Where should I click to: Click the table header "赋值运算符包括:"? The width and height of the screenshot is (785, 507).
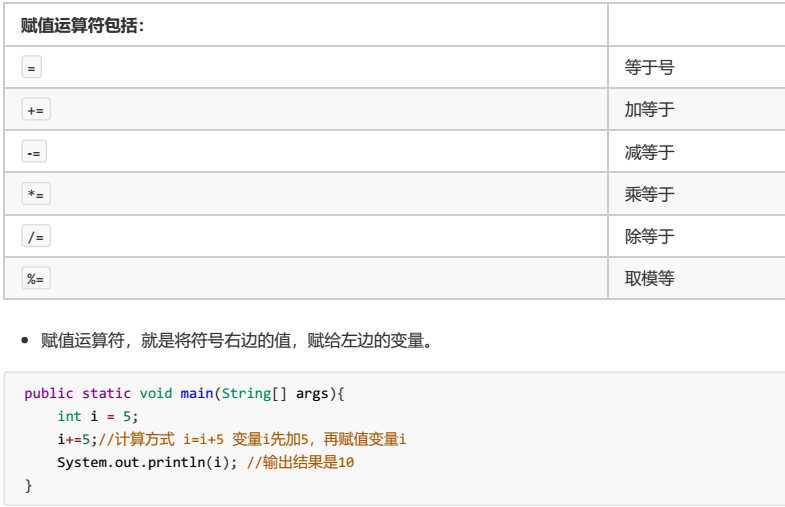(82, 25)
